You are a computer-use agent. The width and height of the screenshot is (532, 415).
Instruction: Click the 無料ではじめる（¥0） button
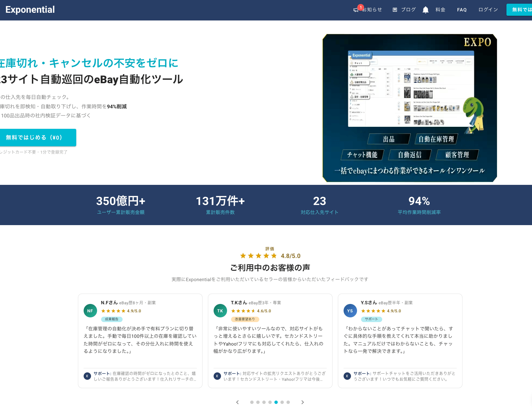[37, 138]
